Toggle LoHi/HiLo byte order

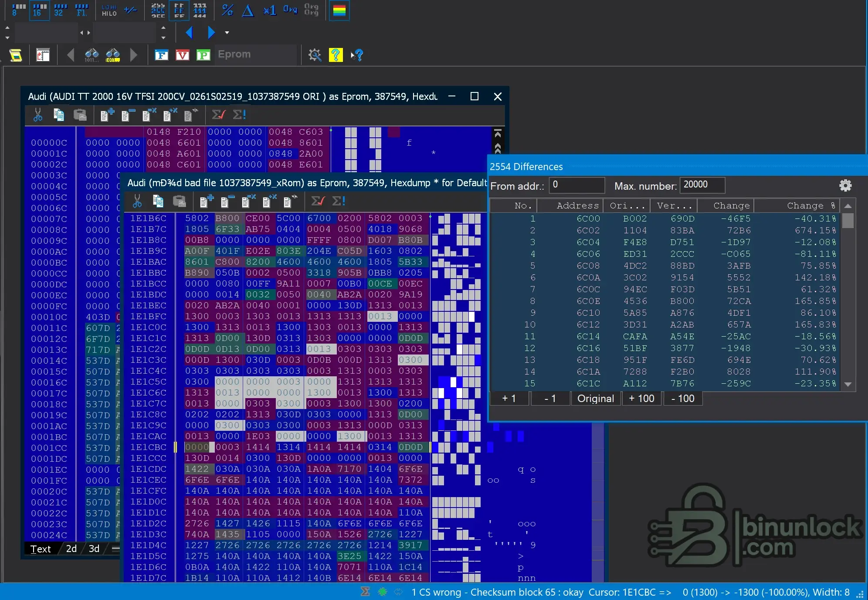[x=109, y=10]
